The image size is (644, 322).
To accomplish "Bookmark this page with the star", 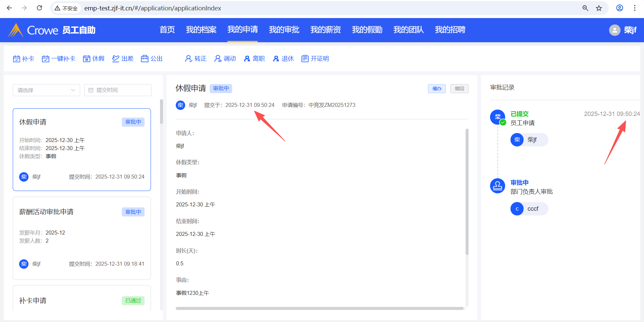I will click(x=599, y=8).
